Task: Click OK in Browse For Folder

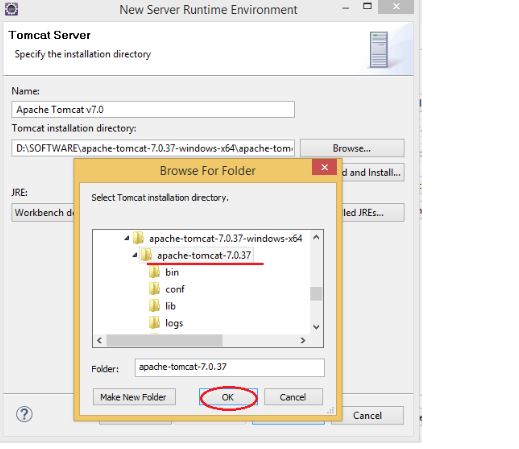Action: pyautogui.click(x=228, y=397)
